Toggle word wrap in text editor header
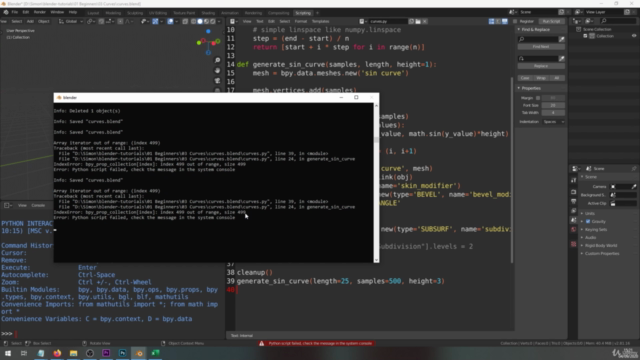Screen dimensions: 640x360 498,21
